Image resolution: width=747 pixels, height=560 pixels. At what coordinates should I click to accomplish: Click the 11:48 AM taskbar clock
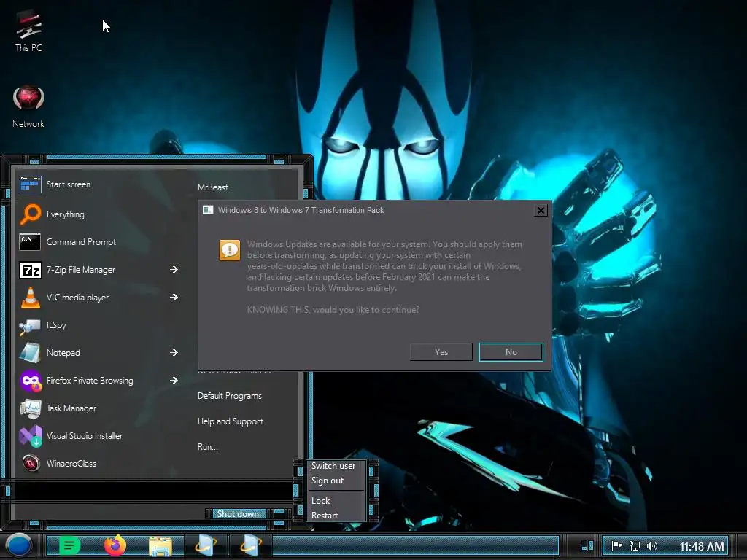[x=702, y=546]
